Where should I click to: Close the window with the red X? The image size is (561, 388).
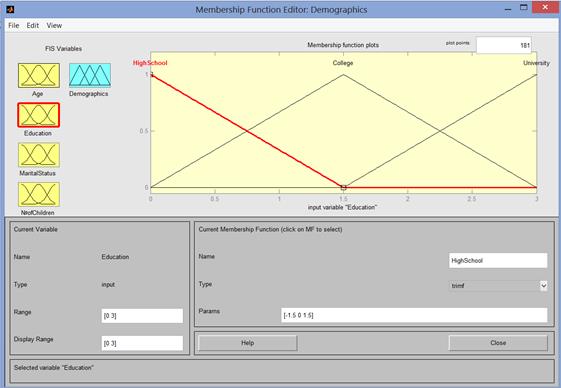(x=545, y=7)
